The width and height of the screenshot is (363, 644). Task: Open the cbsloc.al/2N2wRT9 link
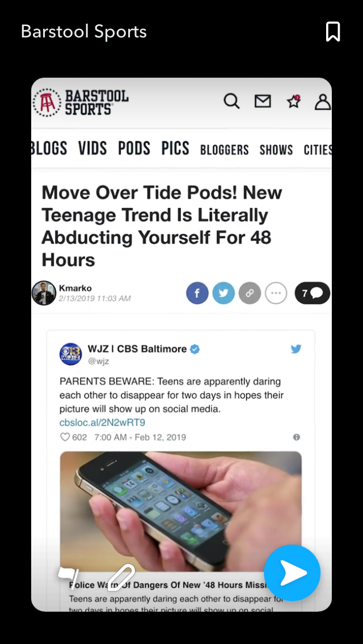coord(102,423)
